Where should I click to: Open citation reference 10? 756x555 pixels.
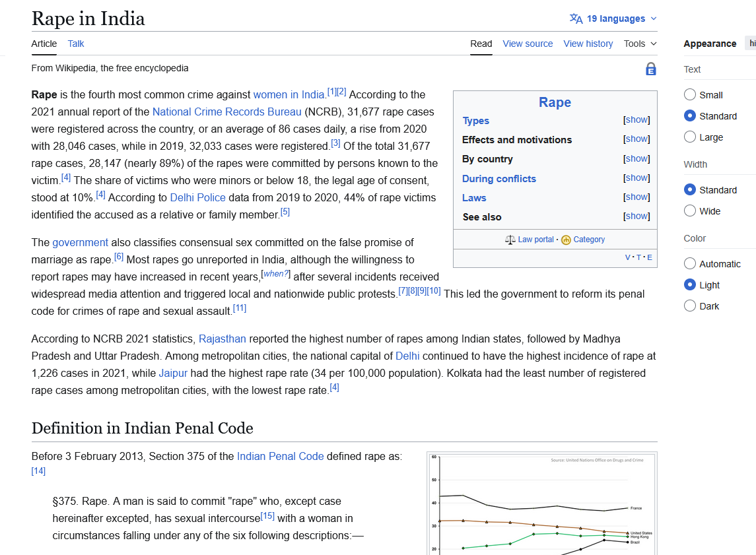point(434,290)
